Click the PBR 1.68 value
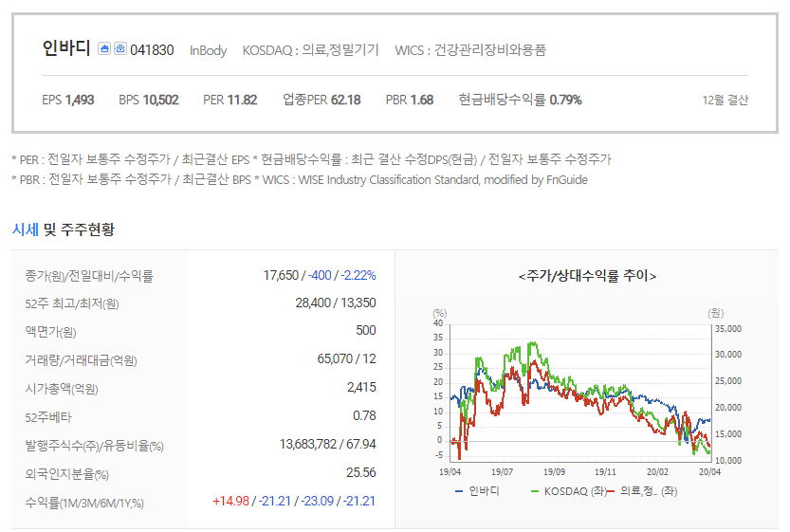Image resolution: width=790 pixels, height=532 pixels. (410, 100)
